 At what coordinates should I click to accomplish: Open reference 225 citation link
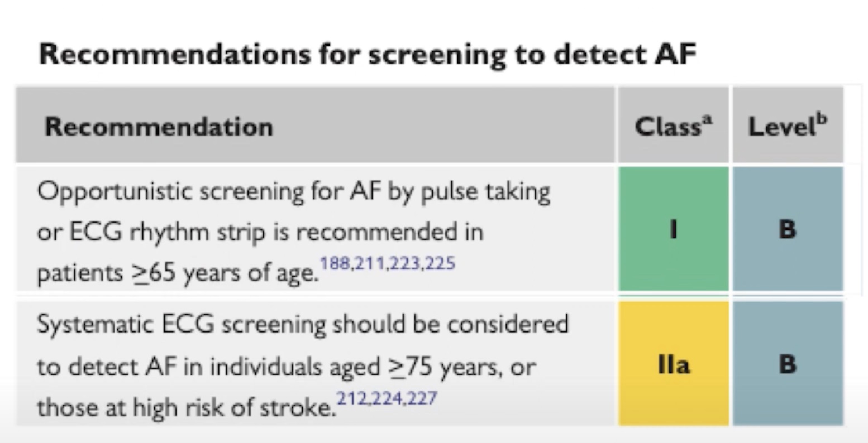[440, 263]
